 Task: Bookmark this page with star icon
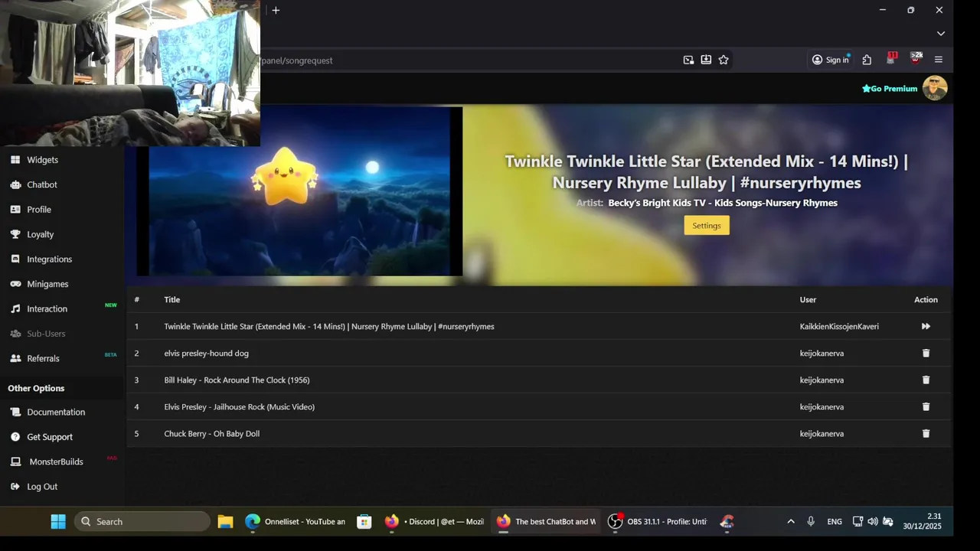pos(724,60)
